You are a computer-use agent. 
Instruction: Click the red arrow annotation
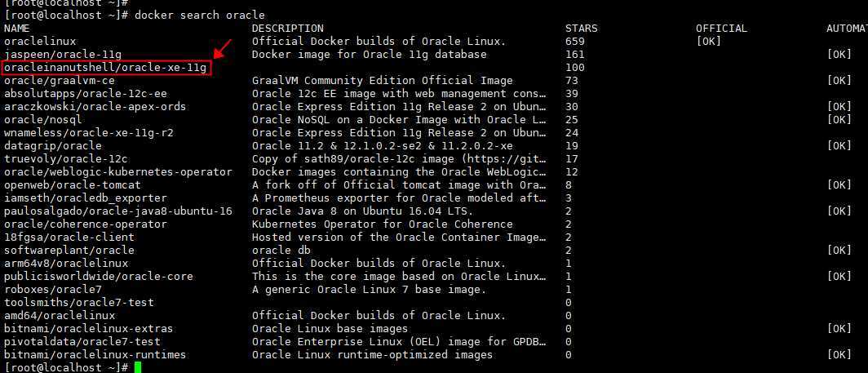click(223, 49)
